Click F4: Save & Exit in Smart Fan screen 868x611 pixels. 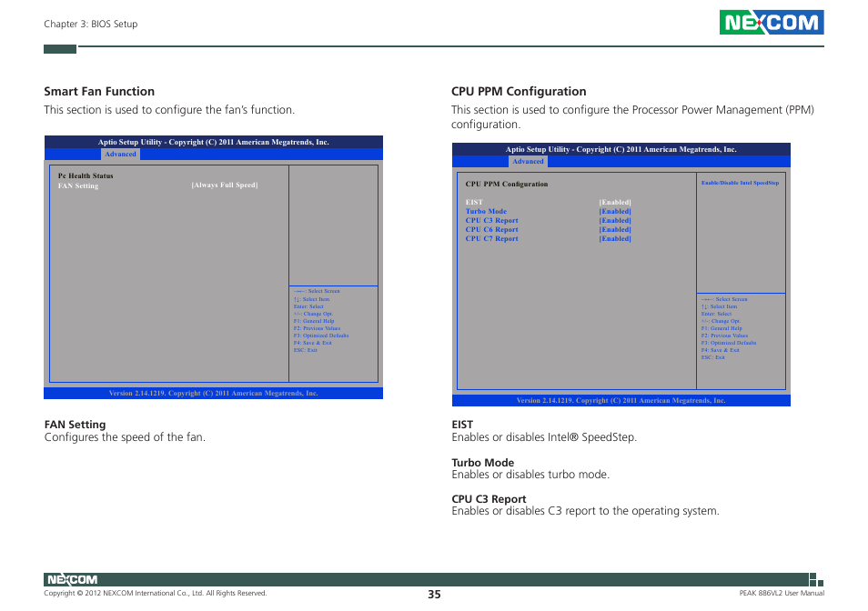(313, 343)
